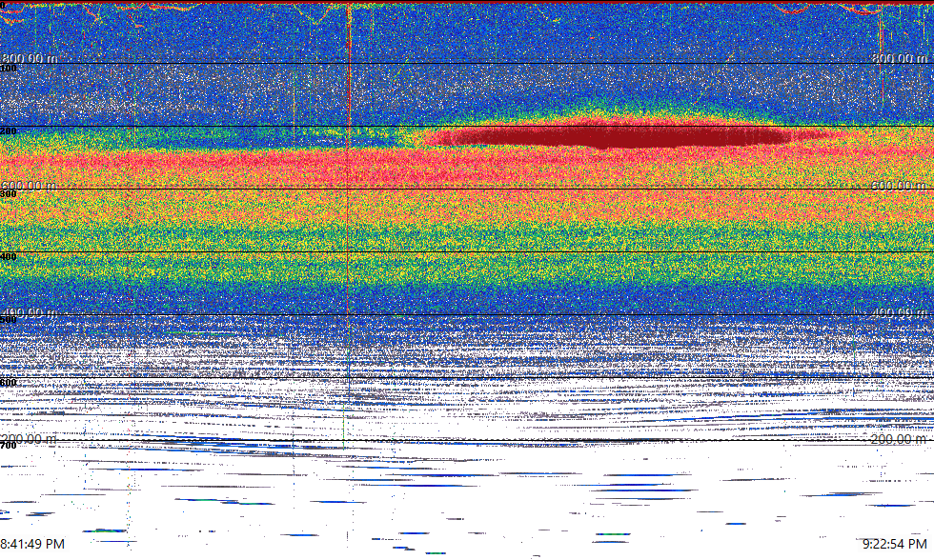Click the 200 depth grid label

pyautogui.click(x=9, y=130)
